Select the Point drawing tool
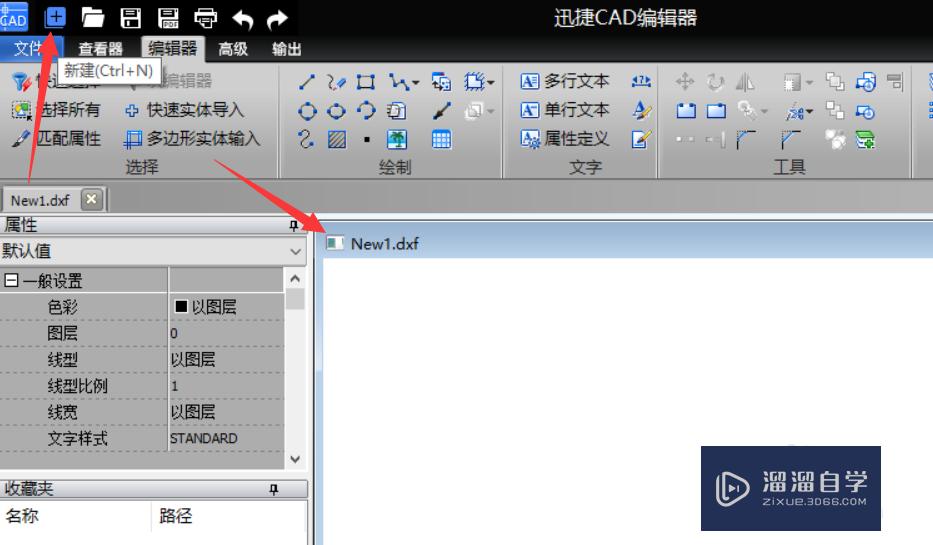The width and height of the screenshot is (933, 545). pyautogui.click(x=367, y=140)
